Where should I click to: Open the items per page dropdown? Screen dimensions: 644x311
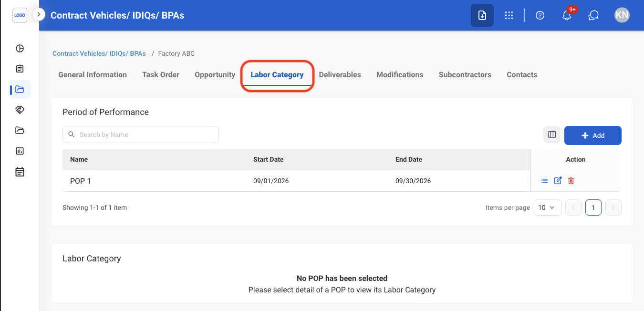coord(547,207)
